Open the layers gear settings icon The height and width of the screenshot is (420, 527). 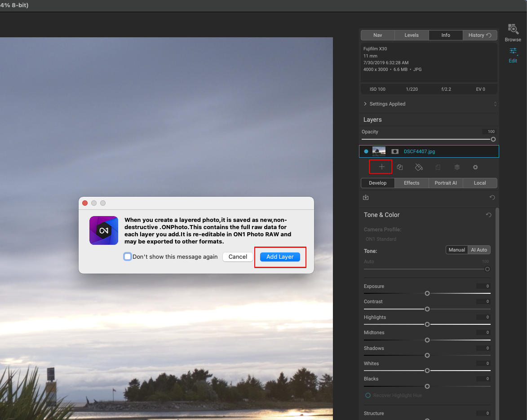(x=475, y=167)
